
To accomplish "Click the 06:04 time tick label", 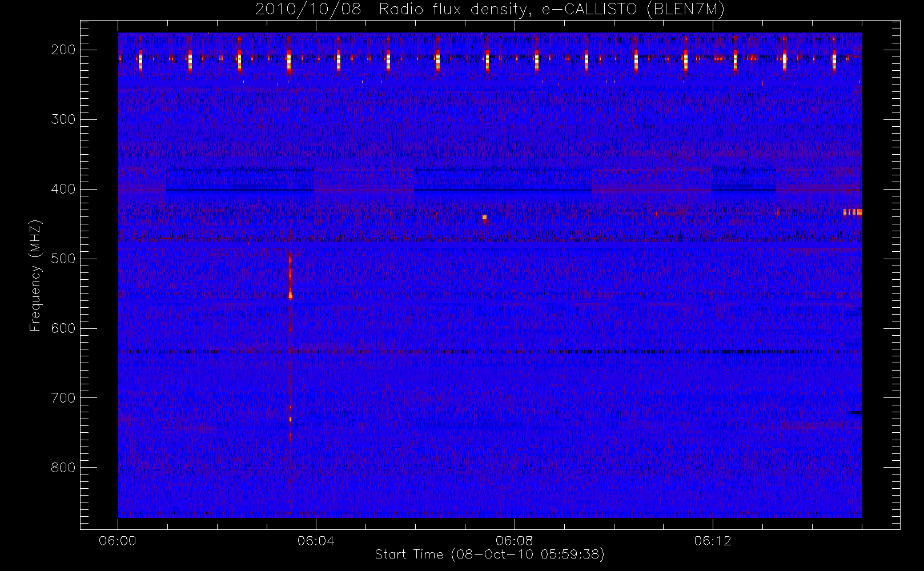I will tap(316, 541).
